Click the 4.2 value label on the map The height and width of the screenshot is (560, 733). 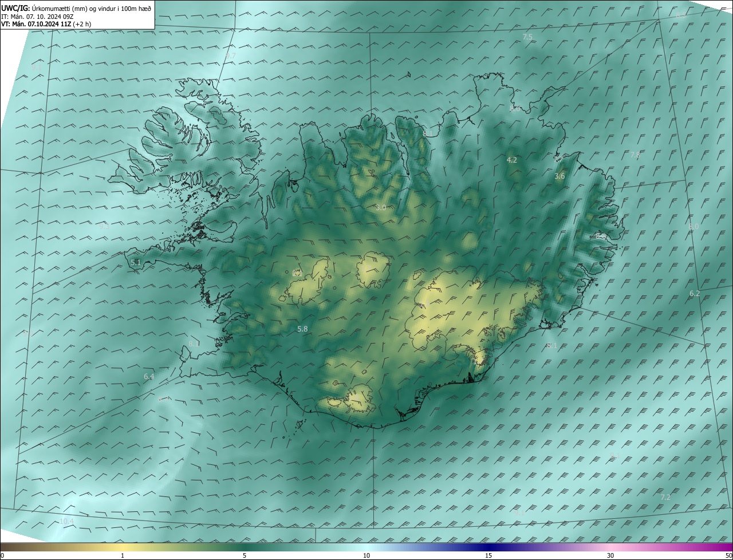pyautogui.click(x=512, y=160)
